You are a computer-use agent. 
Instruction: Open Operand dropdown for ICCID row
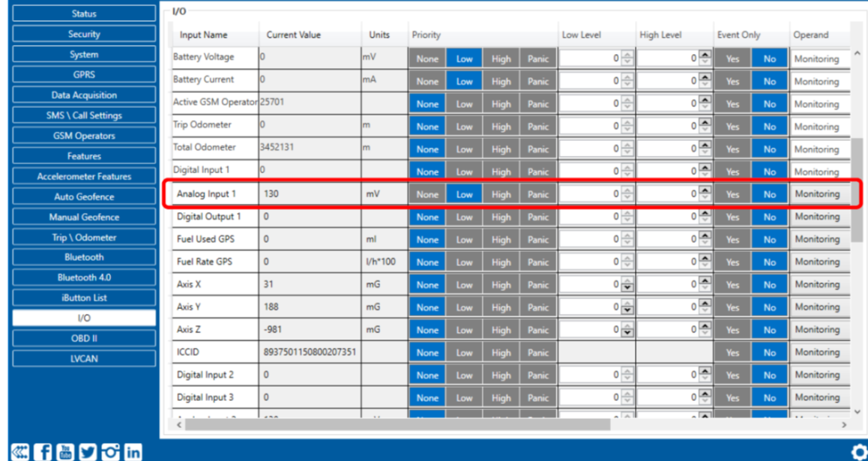coord(817,352)
